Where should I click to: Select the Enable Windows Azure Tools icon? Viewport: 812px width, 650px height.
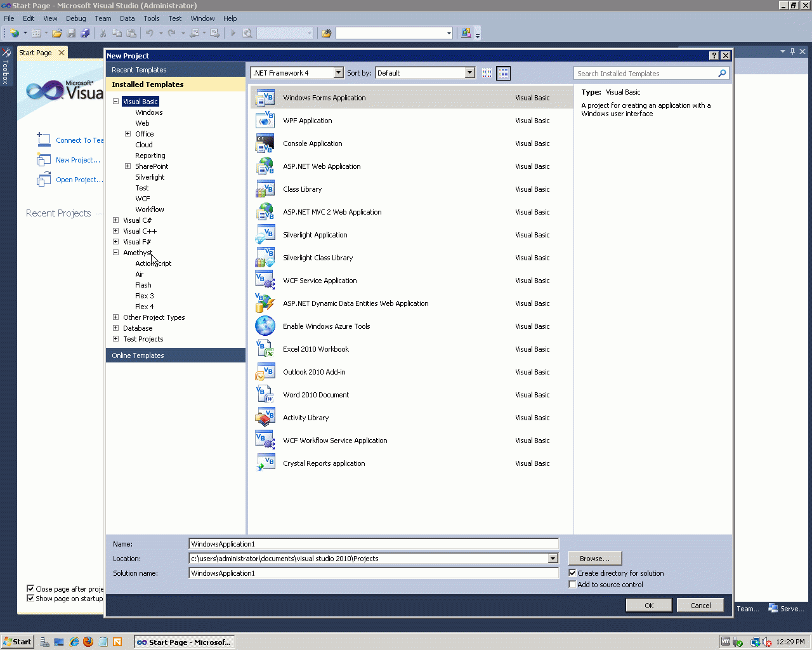(265, 326)
